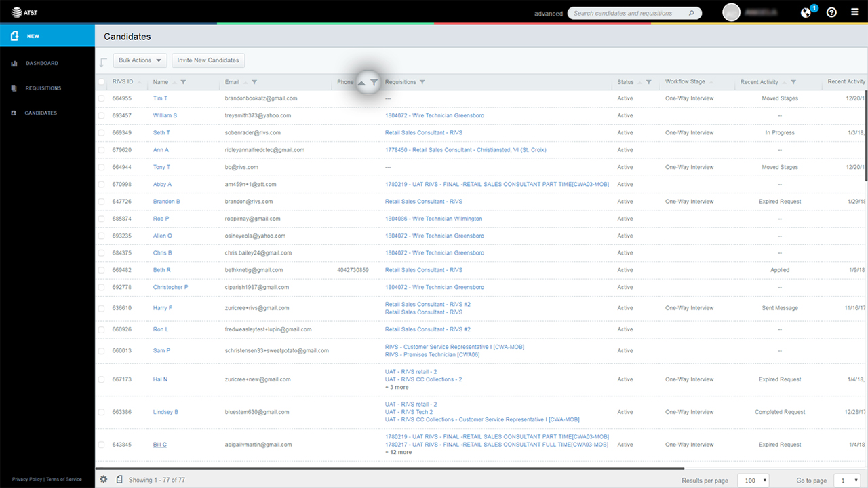Sort by Name column arrow

coord(174,82)
